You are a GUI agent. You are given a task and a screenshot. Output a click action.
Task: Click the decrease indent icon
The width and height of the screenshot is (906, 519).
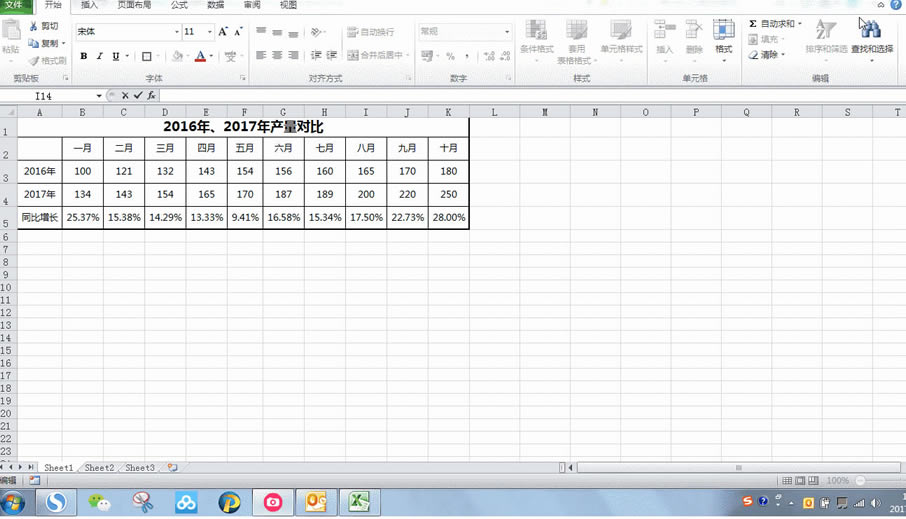pyautogui.click(x=316, y=55)
